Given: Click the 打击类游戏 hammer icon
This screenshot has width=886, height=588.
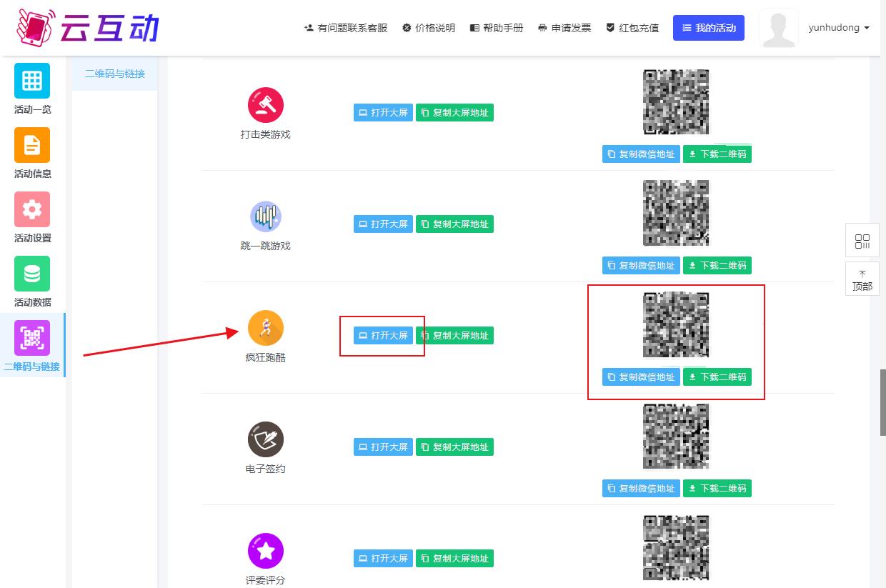Looking at the screenshot, I should pos(266,105).
